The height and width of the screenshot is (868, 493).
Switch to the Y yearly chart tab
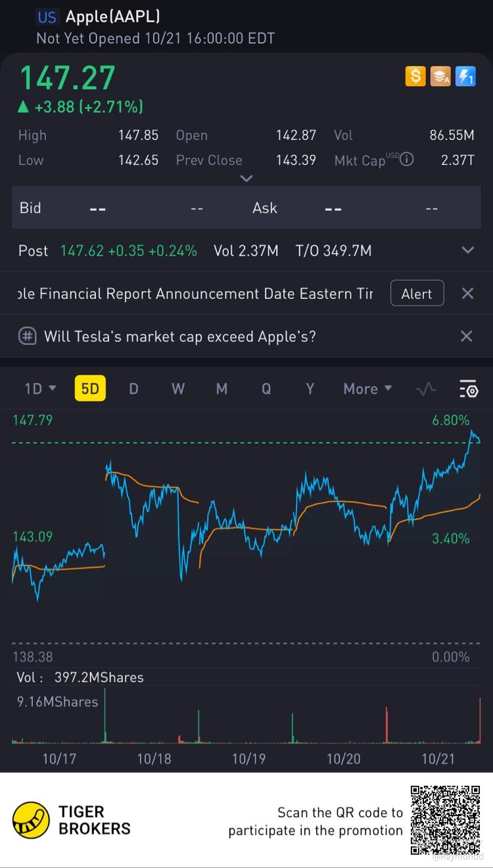tap(310, 388)
